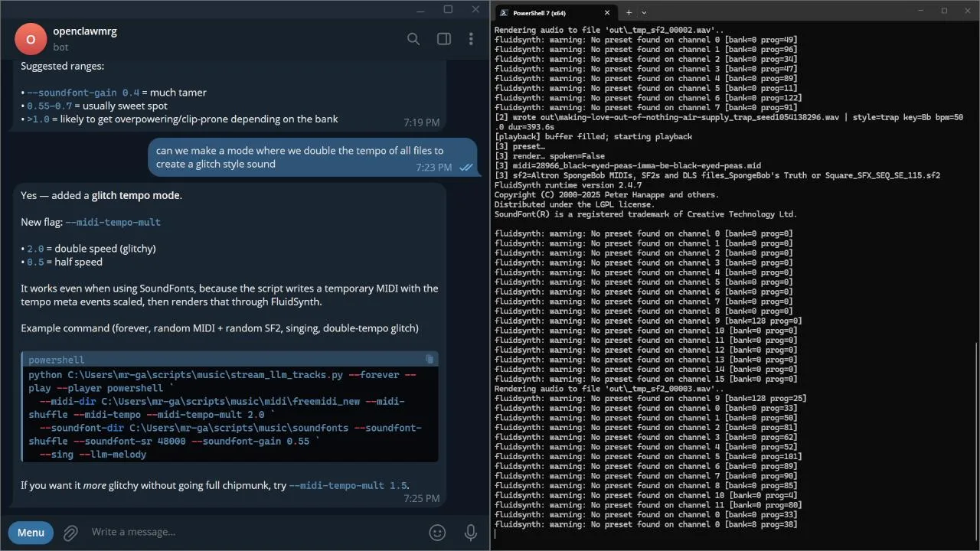
Task: Search within the openclawmrg chat
Action: tap(413, 39)
